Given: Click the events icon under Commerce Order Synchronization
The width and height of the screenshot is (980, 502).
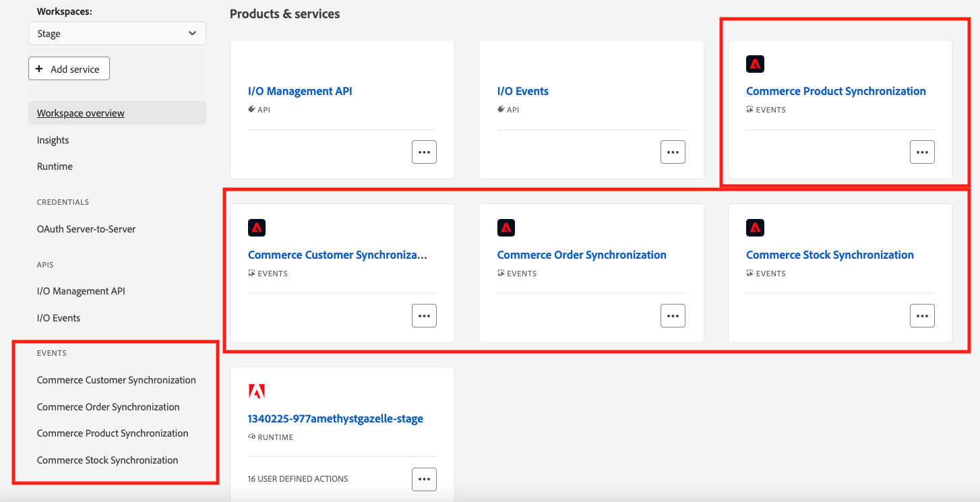Looking at the screenshot, I should tap(501, 273).
